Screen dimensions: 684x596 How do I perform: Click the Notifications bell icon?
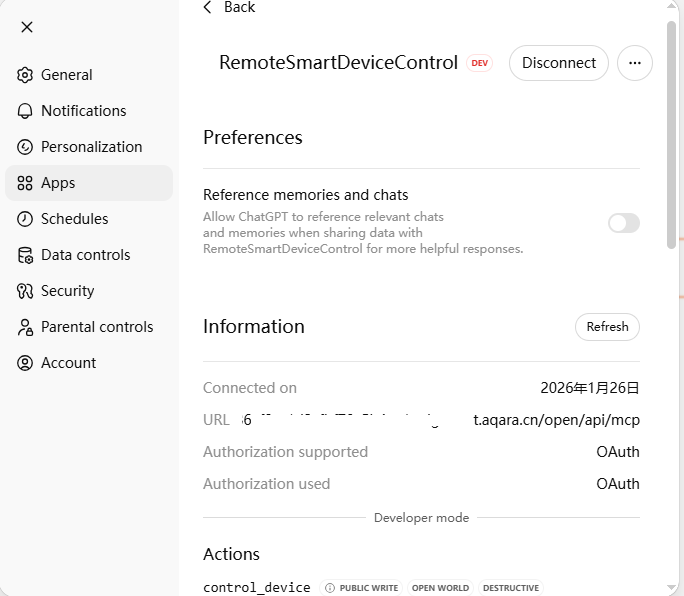pos(25,111)
